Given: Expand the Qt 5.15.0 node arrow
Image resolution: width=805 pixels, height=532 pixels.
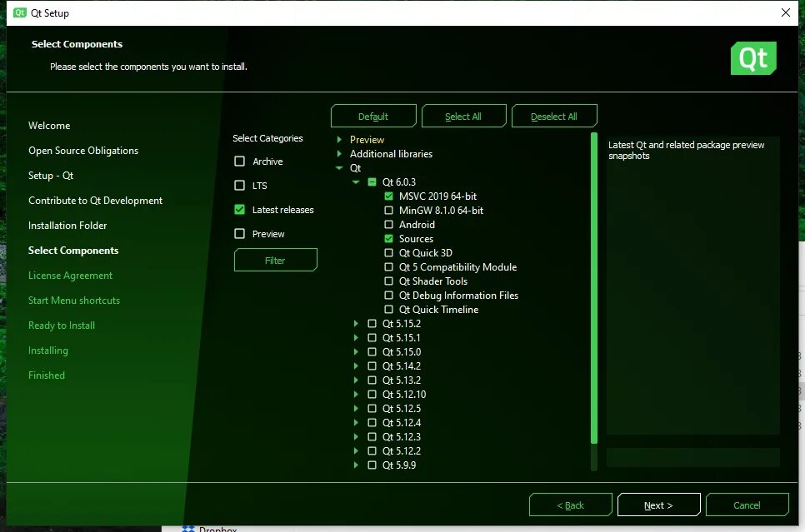Looking at the screenshot, I should [x=356, y=352].
